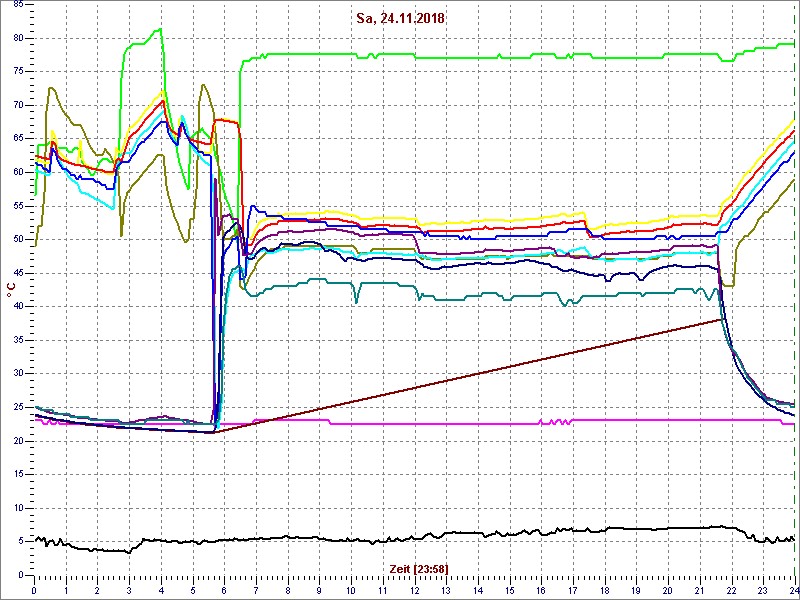Select the '35' temperature axis value
800x600 pixels.
(x=17, y=340)
